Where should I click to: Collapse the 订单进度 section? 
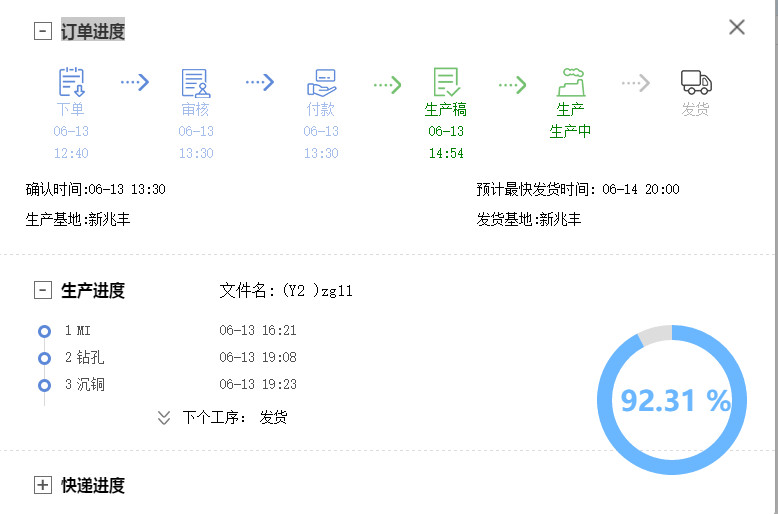pyautogui.click(x=42, y=31)
